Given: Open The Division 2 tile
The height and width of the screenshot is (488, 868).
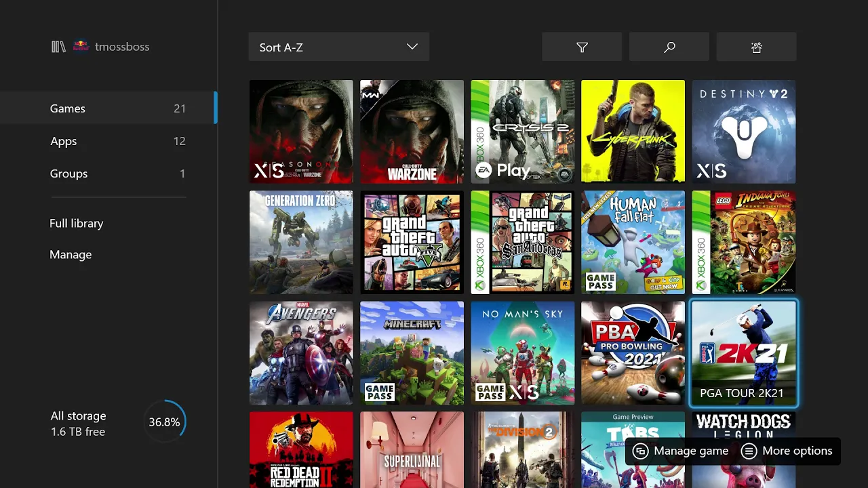Looking at the screenshot, I should coord(523,450).
